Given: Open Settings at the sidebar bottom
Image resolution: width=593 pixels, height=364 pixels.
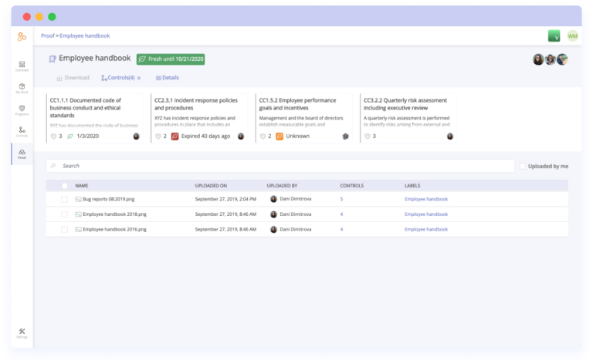Looking at the screenshot, I should (x=22, y=333).
